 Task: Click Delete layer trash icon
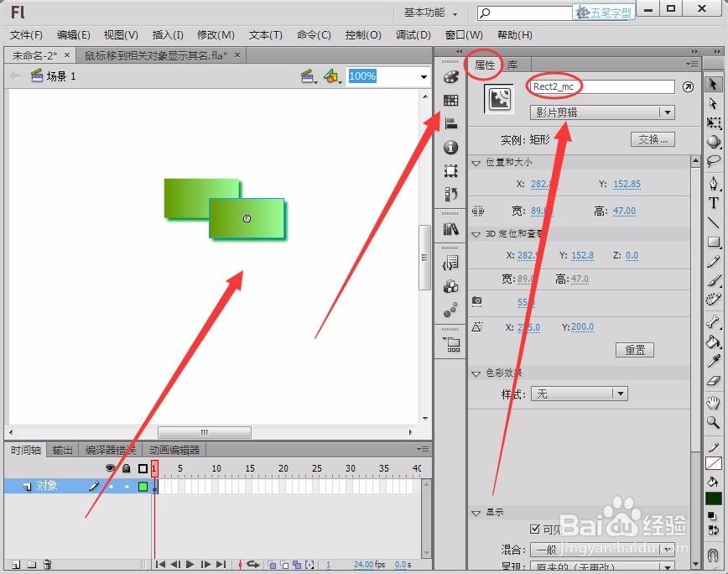point(47,565)
